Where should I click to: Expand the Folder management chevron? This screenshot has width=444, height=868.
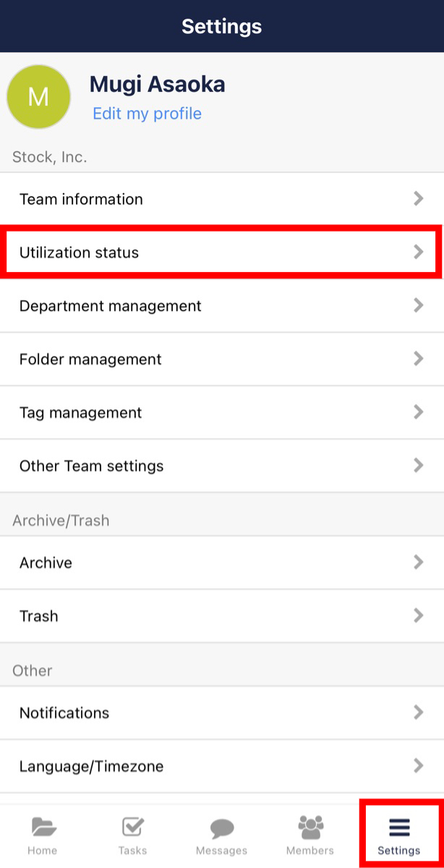point(418,359)
